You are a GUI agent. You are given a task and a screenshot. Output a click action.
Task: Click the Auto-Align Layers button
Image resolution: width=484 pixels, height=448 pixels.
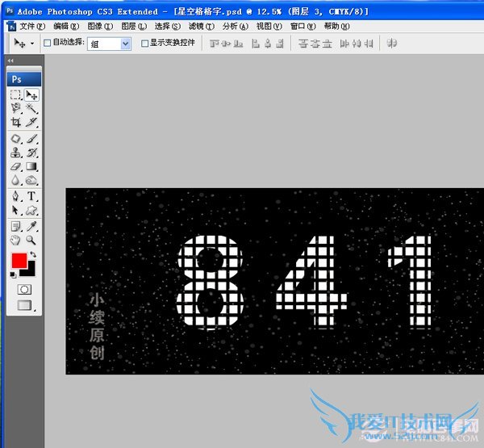[x=392, y=44]
